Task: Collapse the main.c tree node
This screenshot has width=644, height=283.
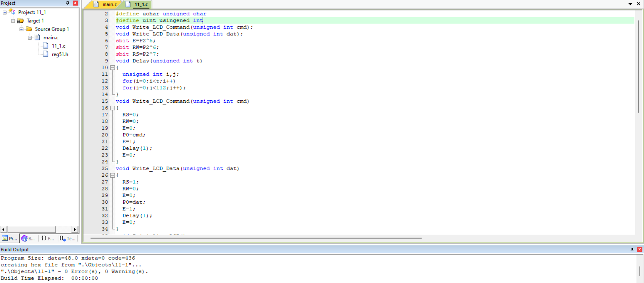Action: [30, 38]
